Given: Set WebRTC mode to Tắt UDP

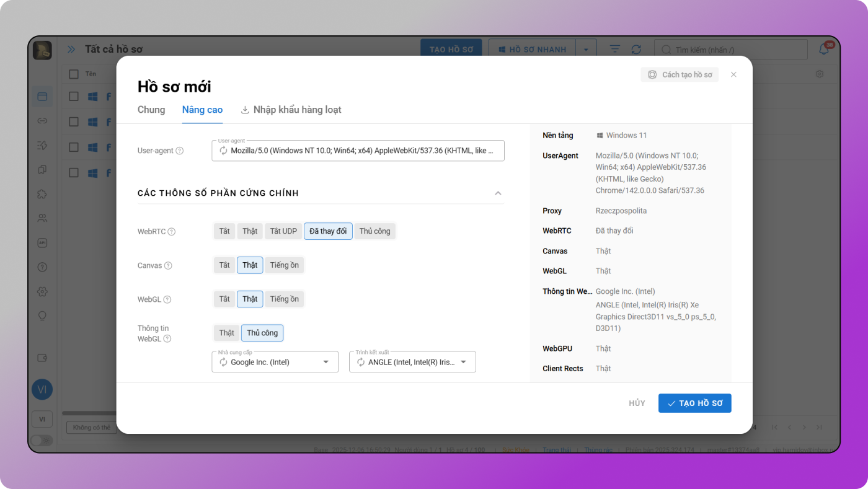Looking at the screenshot, I should (x=283, y=231).
